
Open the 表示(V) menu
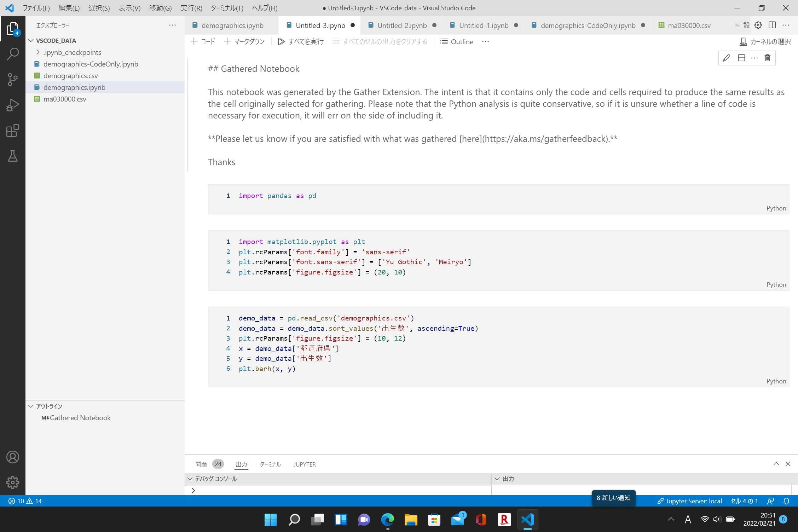[x=129, y=8]
